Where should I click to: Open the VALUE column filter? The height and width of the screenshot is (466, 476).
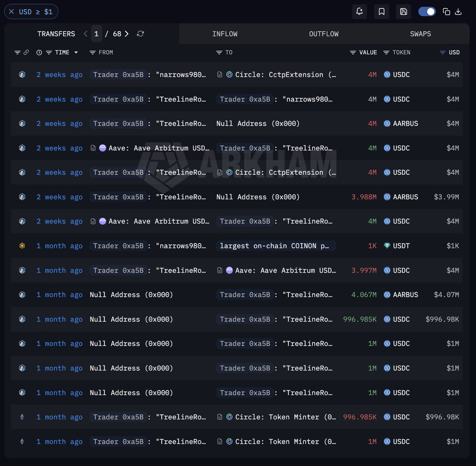tap(353, 52)
